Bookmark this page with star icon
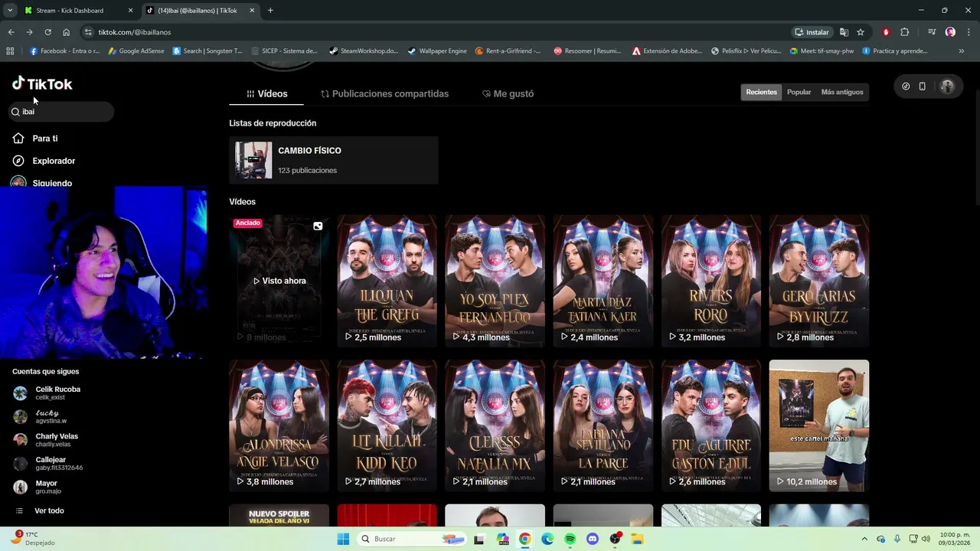This screenshot has height=551, width=980. coord(861,32)
